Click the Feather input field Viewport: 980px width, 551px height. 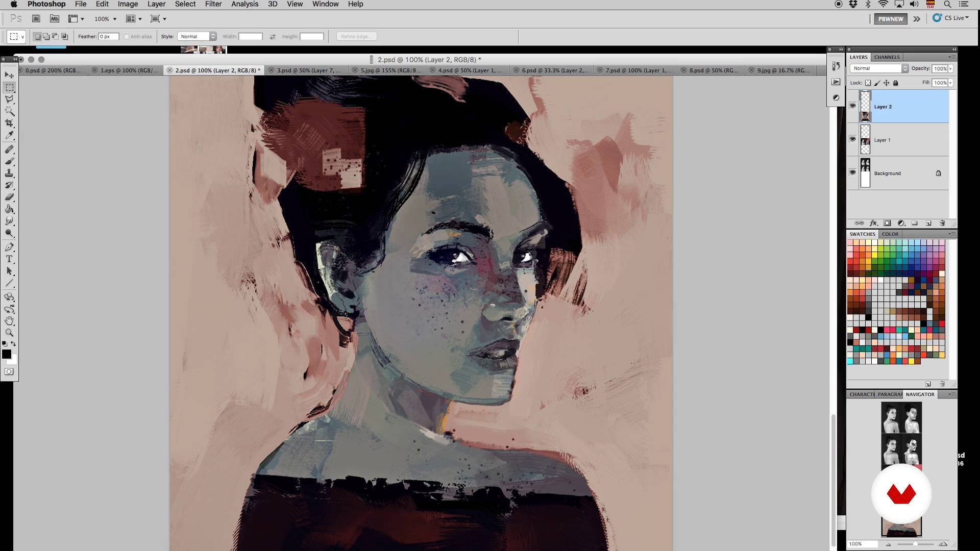tap(109, 36)
